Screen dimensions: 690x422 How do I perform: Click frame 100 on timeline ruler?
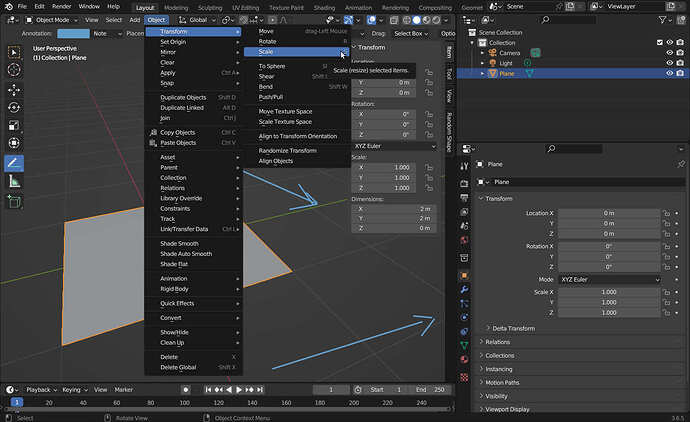pos(184,403)
